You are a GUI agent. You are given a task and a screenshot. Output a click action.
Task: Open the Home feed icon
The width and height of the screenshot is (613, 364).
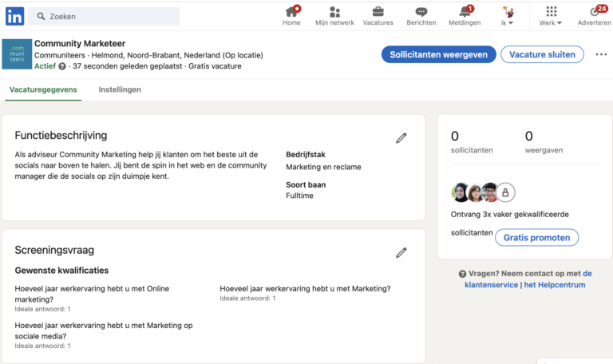tap(291, 13)
